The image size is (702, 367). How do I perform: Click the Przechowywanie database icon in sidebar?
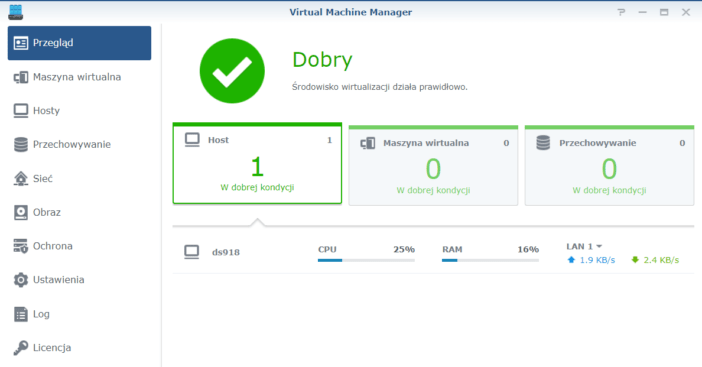pyautogui.click(x=21, y=145)
